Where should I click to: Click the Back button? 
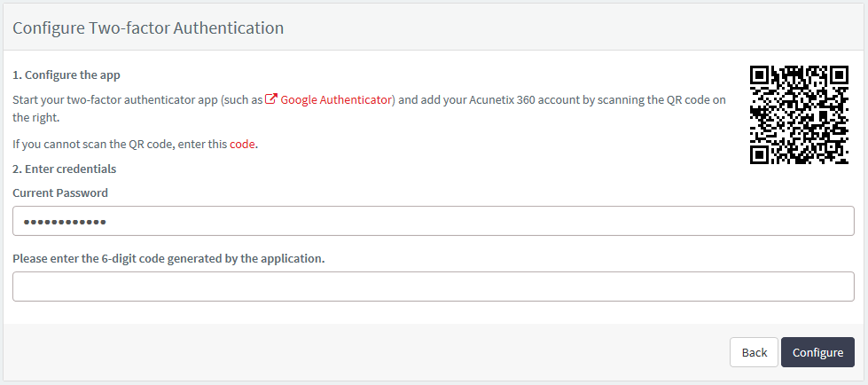point(754,352)
